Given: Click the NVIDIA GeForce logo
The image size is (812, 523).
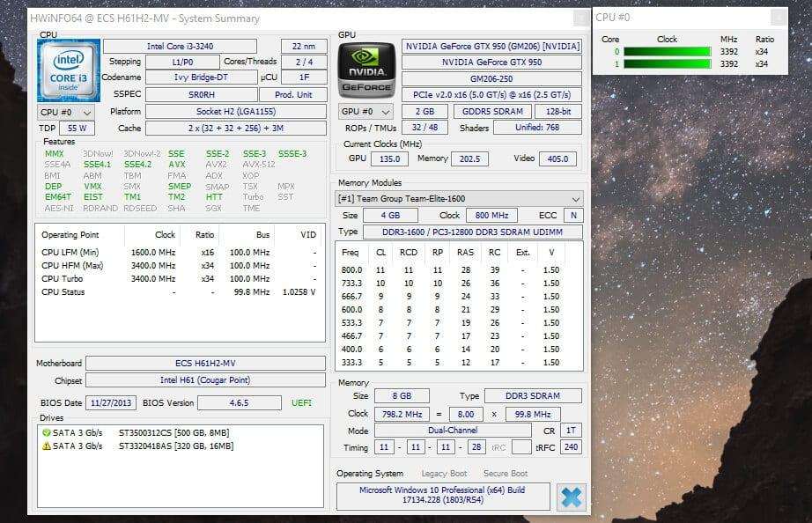Looking at the screenshot, I should coord(366,70).
